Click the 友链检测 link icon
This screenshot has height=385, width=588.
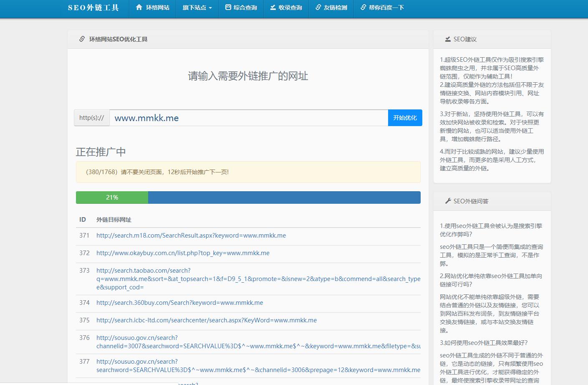click(x=318, y=8)
